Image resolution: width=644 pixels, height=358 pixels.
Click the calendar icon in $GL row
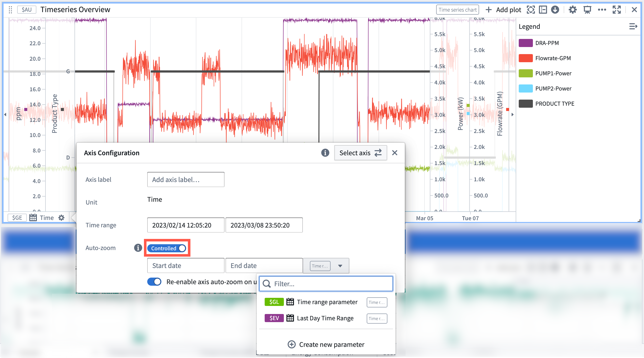point(290,302)
